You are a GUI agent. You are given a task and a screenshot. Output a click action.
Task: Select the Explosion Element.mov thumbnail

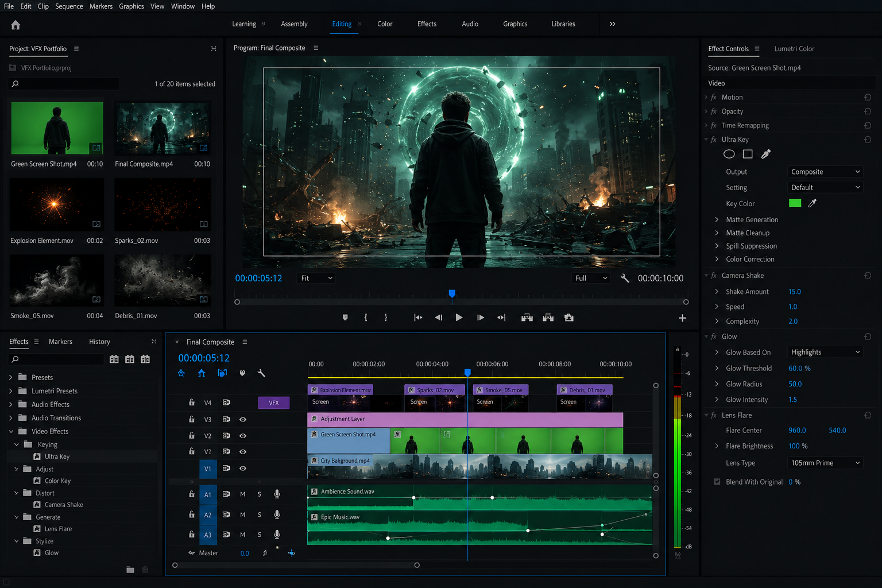(57, 204)
